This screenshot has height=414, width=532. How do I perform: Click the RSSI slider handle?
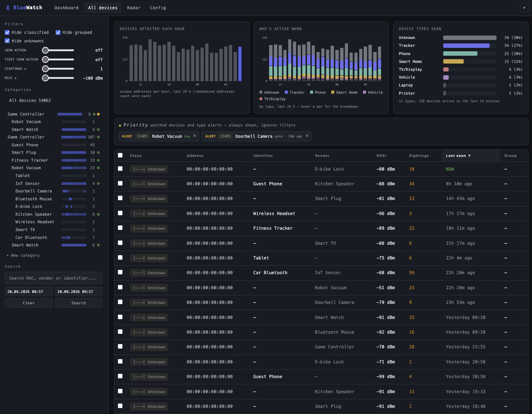point(45,78)
